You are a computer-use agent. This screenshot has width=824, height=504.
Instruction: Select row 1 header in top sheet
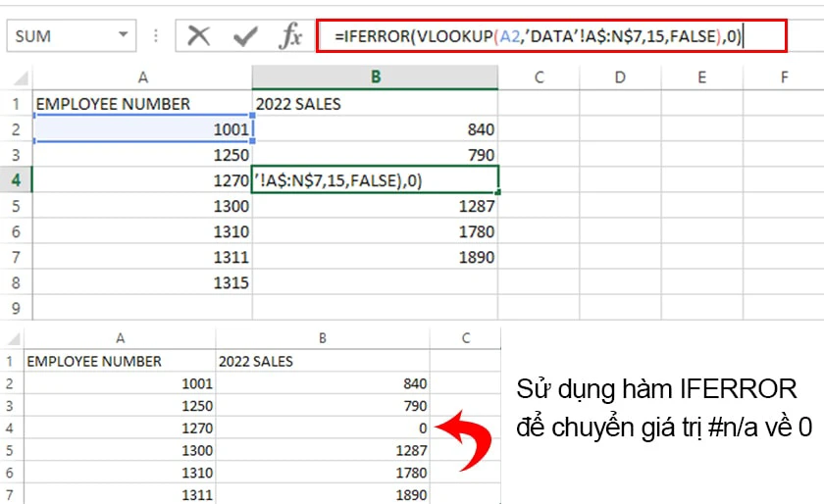16,104
